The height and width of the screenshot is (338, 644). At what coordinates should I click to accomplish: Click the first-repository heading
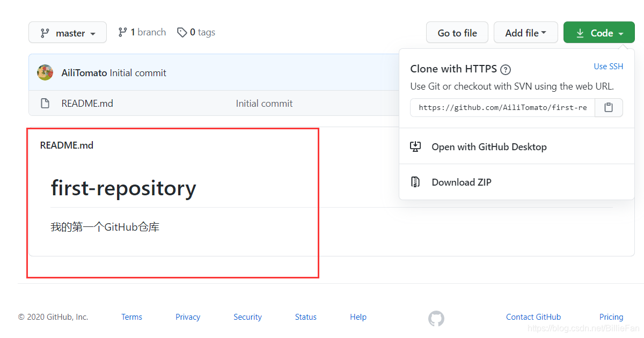click(123, 188)
